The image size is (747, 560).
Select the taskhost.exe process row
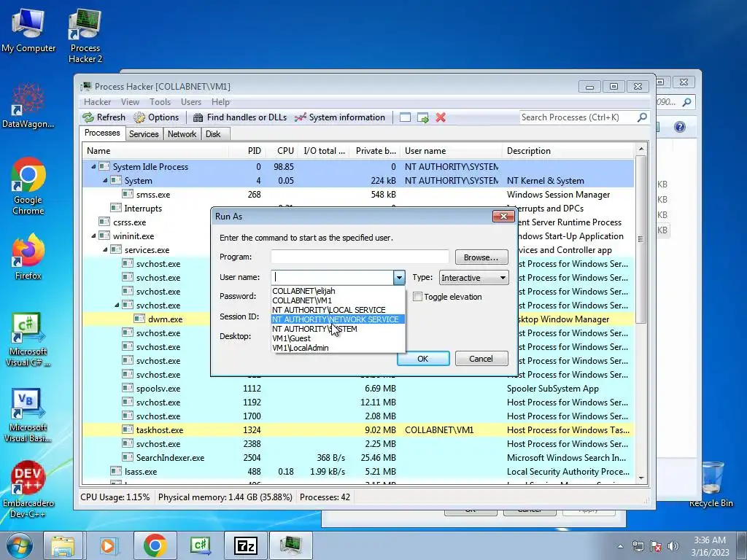(x=357, y=430)
